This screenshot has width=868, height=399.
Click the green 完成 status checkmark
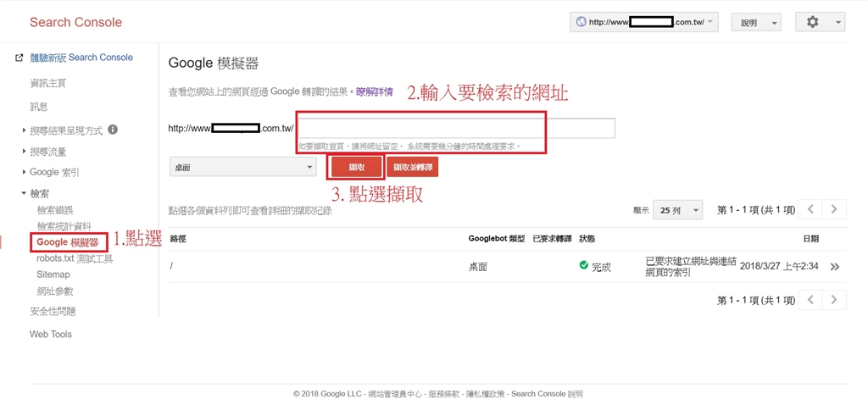point(583,266)
